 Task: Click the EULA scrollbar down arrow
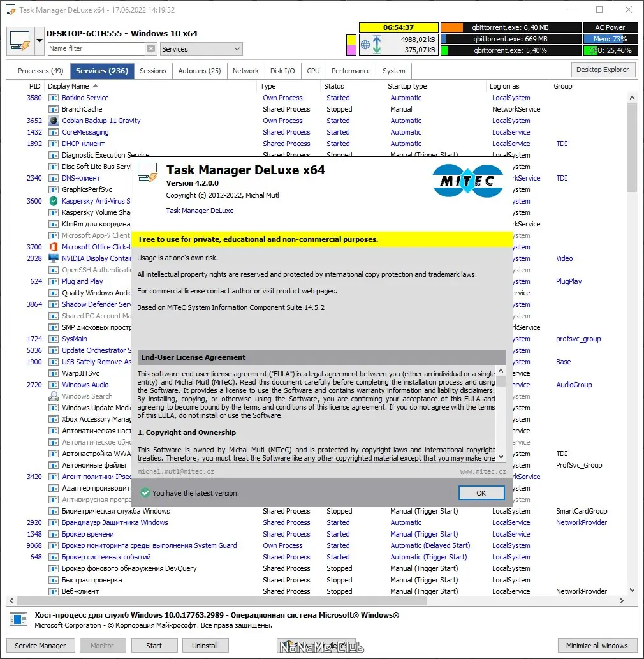click(501, 456)
